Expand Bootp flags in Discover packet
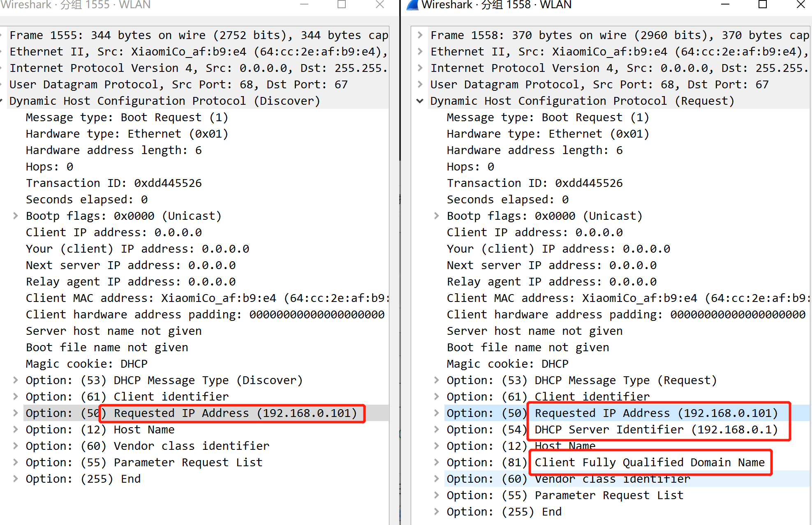This screenshot has height=525, width=812. [x=16, y=216]
